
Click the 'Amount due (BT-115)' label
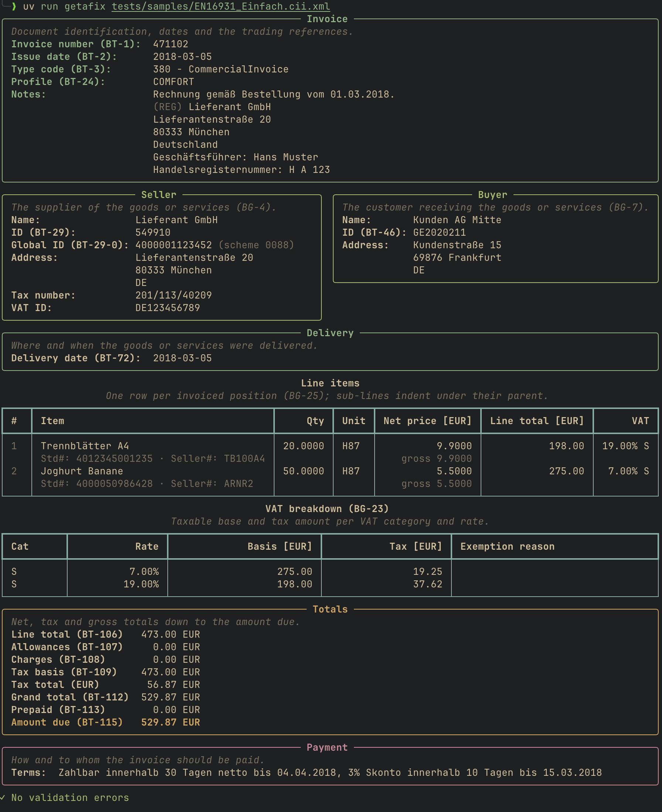(x=67, y=722)
